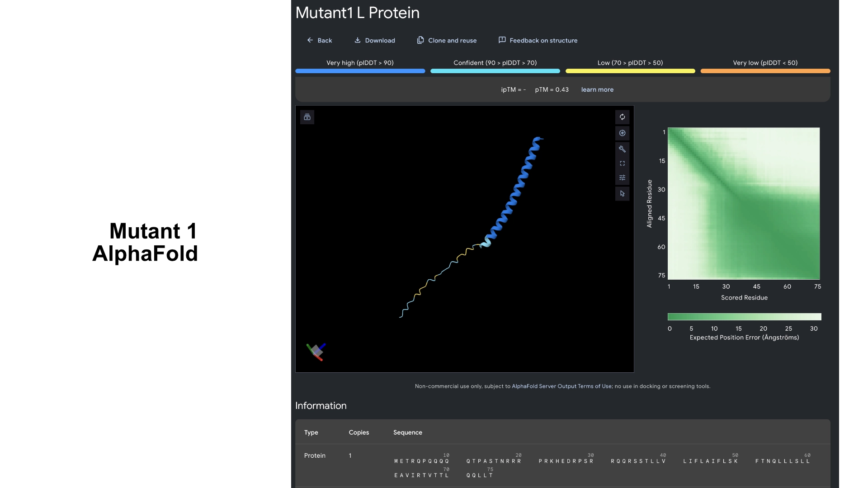This screenshot has width=868, height=488.
Task: Click the pTM = 0.43 value
Action: [x=552, y=89]
